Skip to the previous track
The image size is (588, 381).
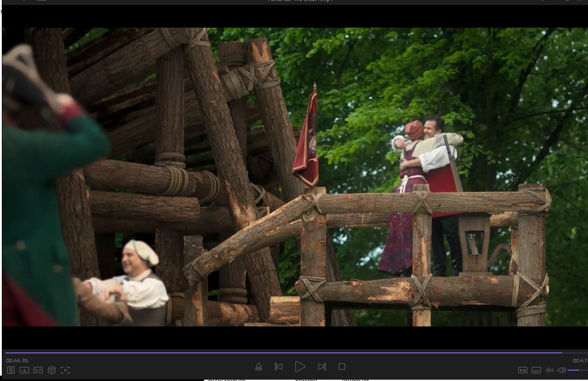point(279,367)
